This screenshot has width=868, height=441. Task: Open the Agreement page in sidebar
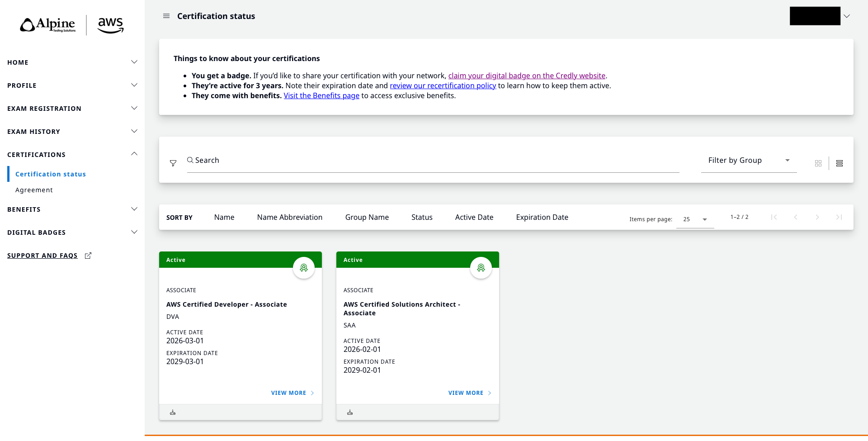[34, 190]
